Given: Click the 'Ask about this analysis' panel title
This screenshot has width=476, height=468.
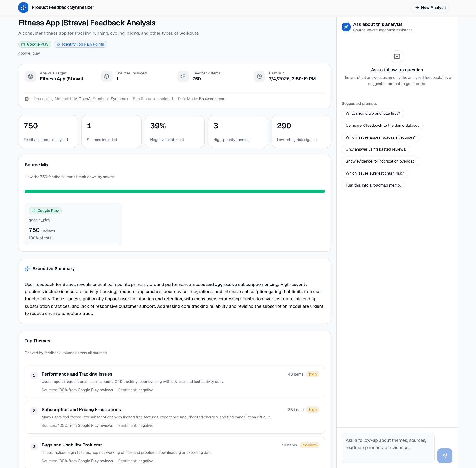Looking at the screenshot, I should [x=378, y=24].
